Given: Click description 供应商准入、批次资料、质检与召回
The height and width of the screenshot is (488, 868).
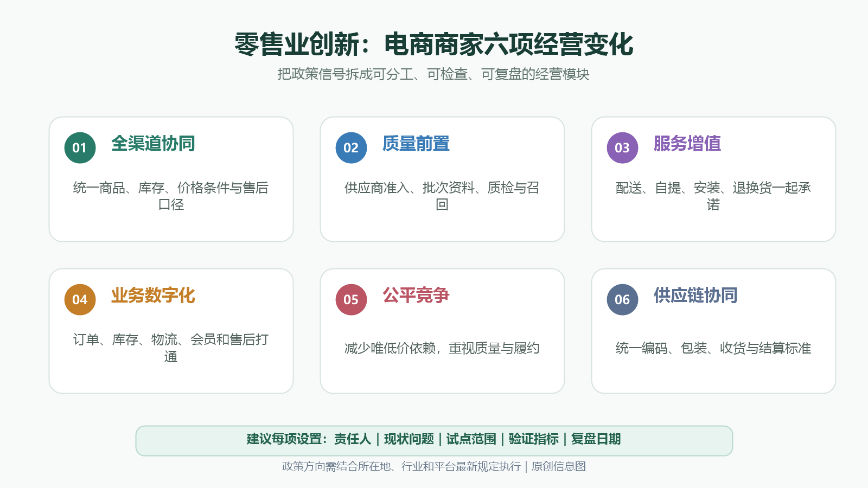Looking at the screenshot, I should coord(442,196).
